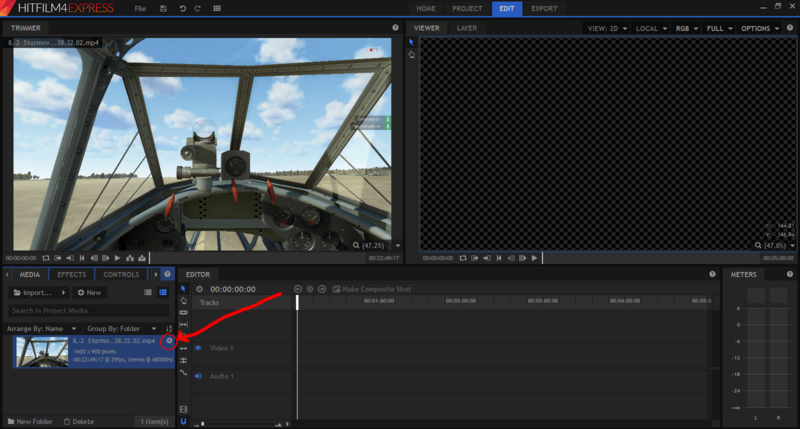Toggle timeline snapping magnet icon
The height and width of the screenshot is (429, 800).
pos(184,421)
